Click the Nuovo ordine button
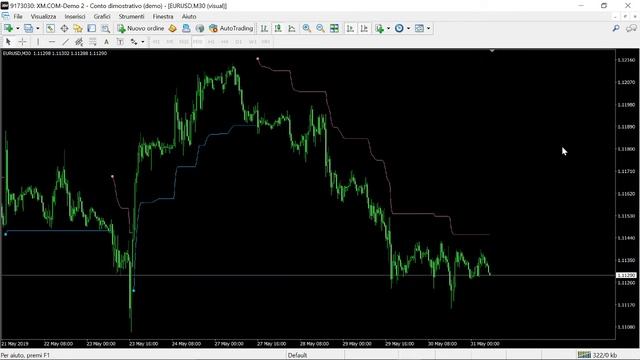The width and height of the screenshot is (640, 360). (140, 28)
